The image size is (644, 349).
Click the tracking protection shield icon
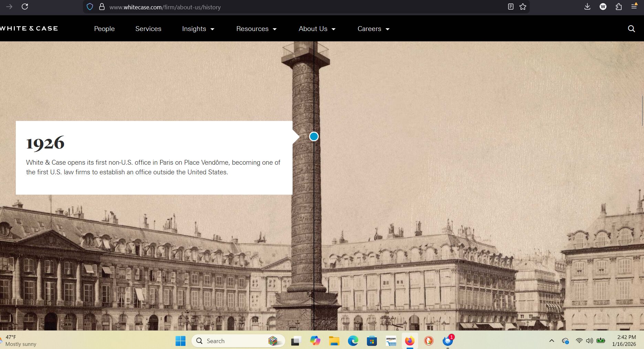90,7
